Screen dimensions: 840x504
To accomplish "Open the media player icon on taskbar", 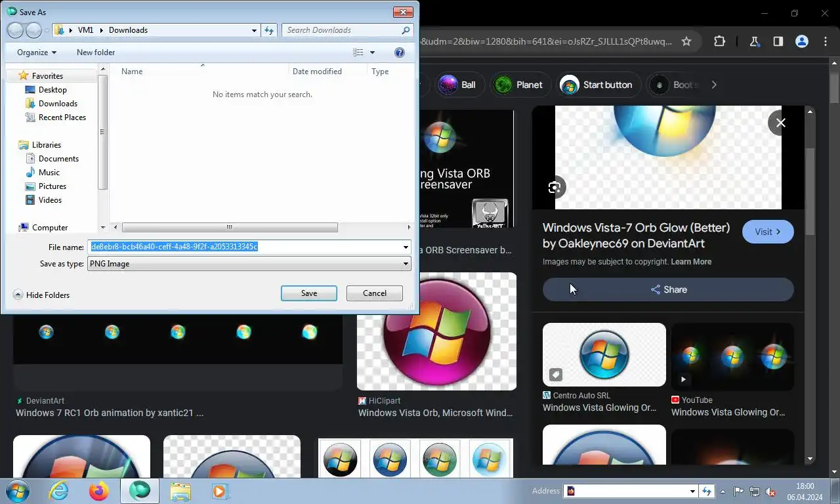I will (220, 491).
